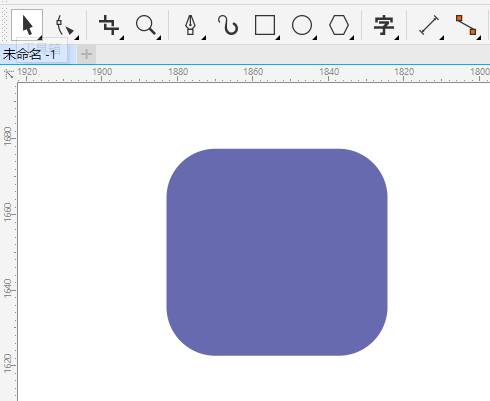Choose the Zoom magnifier tool
The height and width of the screenshot is (401, 490).
click(x=146, y=25)
